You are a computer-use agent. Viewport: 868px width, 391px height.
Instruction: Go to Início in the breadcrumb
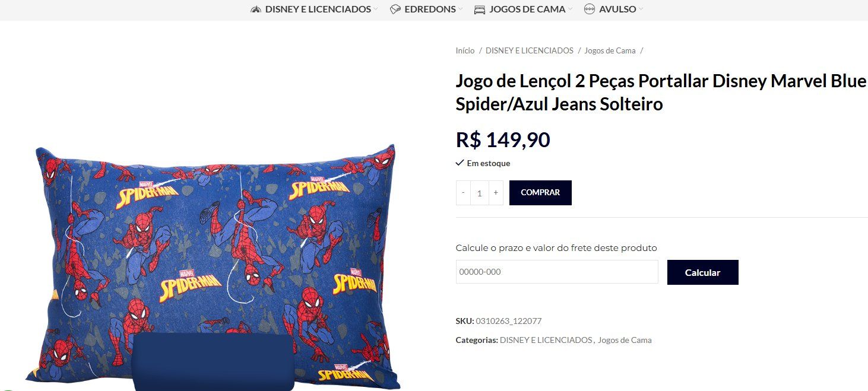point(465,50)
